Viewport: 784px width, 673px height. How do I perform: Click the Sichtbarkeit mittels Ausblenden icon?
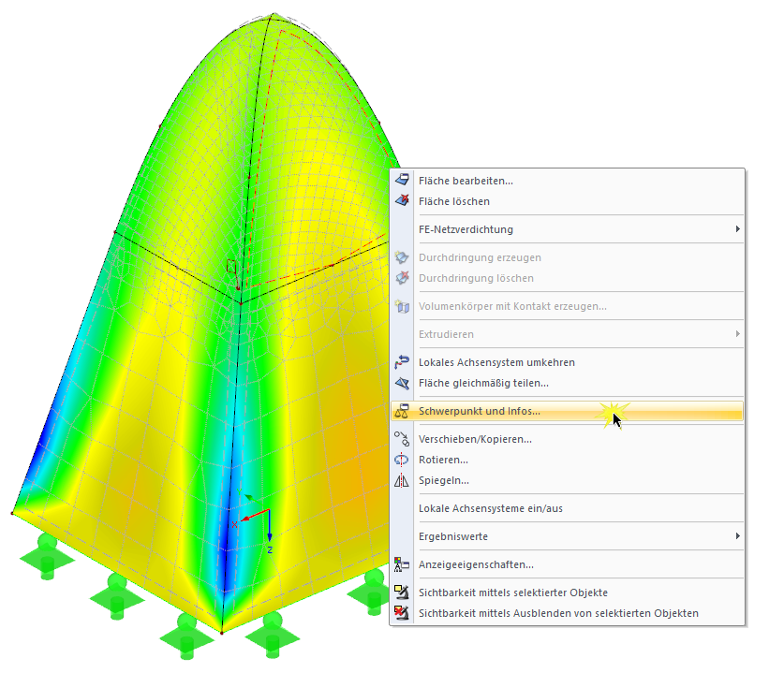402,613
